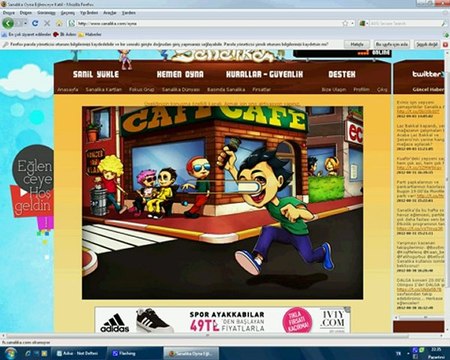Open Fokus Grup link
450x360 pixels.
[142, 89]
